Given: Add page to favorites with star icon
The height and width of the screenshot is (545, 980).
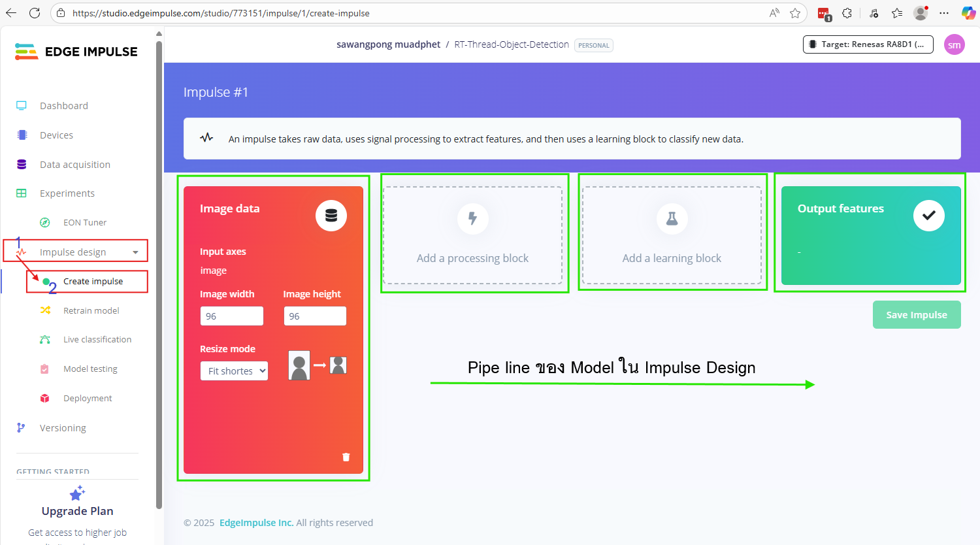Looking at the screenshot, I should (795, 13).
